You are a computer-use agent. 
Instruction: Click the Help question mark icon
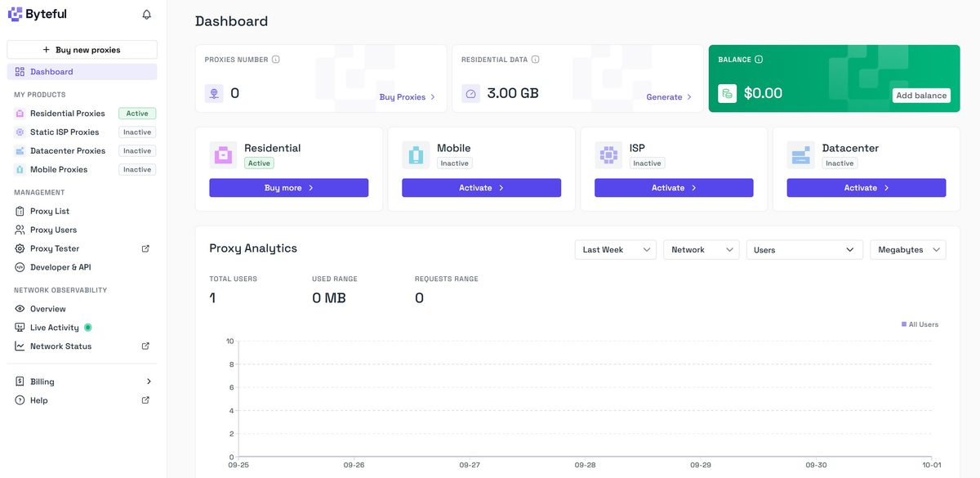tap(20, 400)
